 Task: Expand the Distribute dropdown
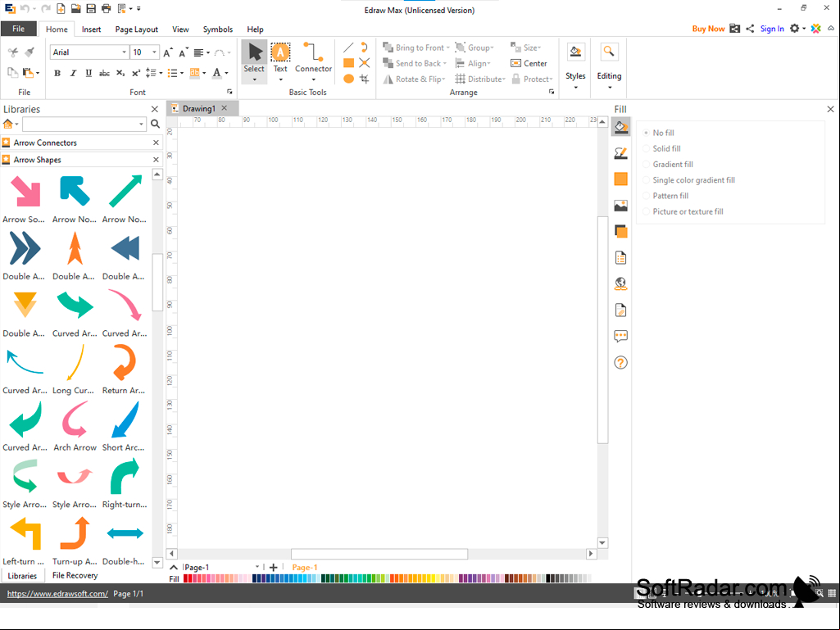(503, 79)
